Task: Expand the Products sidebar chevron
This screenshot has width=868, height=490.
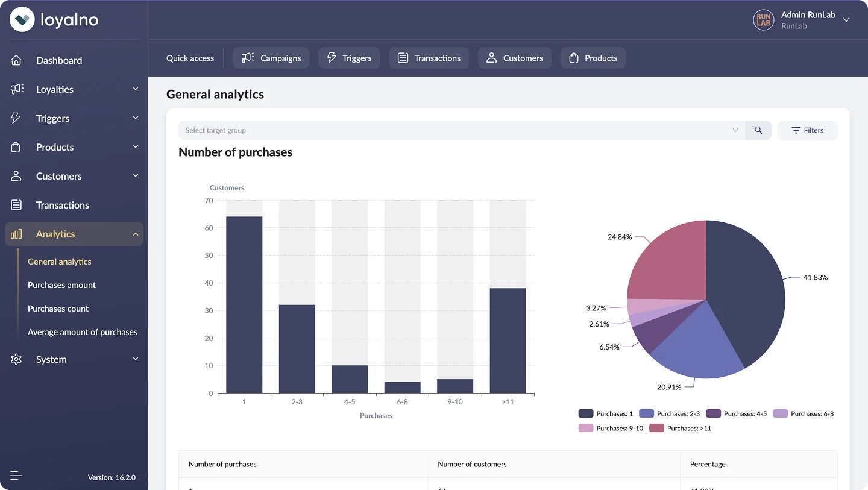Action: (136, 147)
